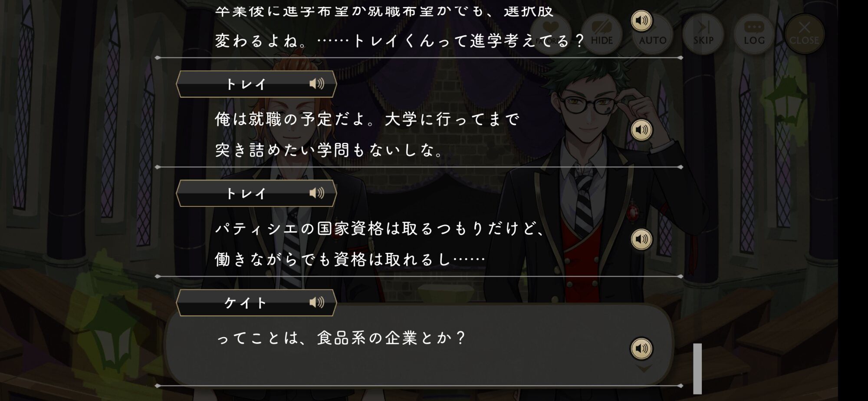Click the dialogue text 突き詰めたい学問もないしな
The width and height of the screenshot is (868, 401).
tap(329, 150)
